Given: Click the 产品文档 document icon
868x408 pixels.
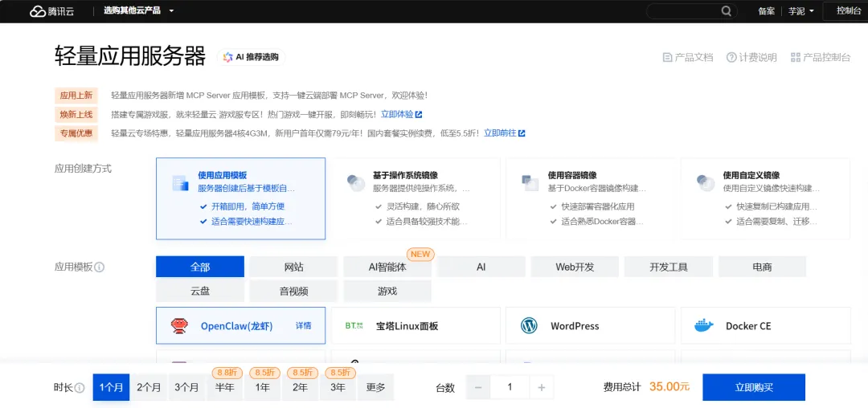Looking at the screenshot, I should pos(668,58).
